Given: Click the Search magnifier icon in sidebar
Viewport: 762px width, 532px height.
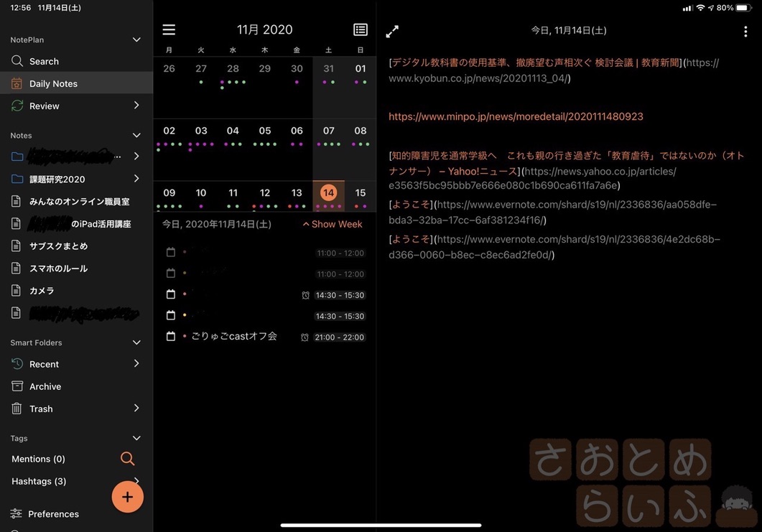Looking at the screenshot, I should point(17,61).
